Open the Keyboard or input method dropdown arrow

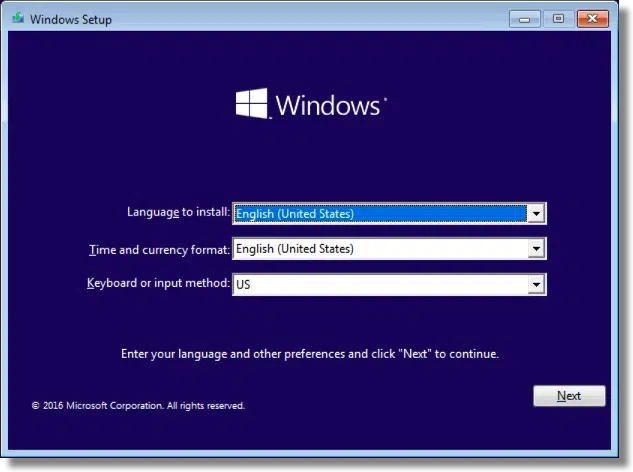536,284
